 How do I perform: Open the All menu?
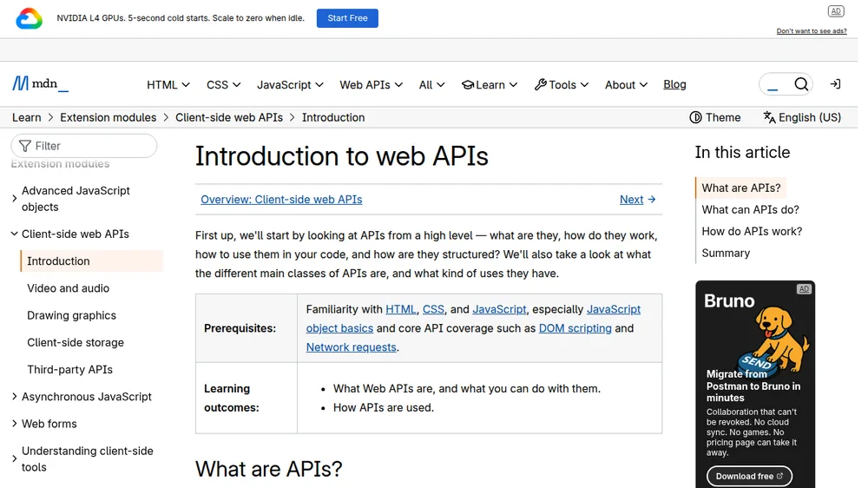(x=431, y=85)
